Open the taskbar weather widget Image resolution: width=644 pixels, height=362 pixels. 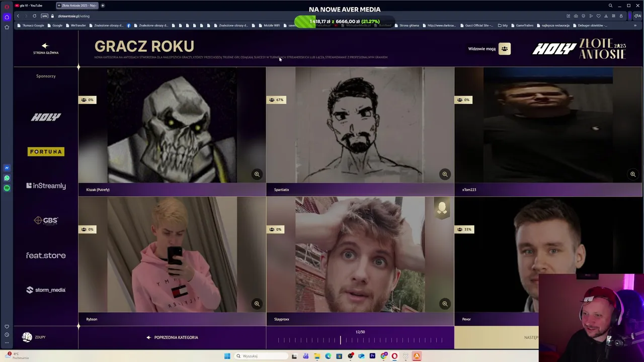(16, 355)
